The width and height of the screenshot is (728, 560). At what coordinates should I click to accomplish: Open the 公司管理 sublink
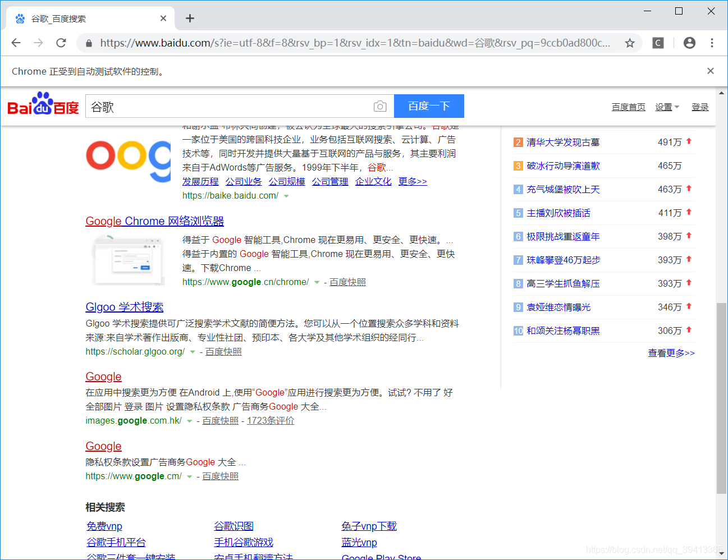(330, 181)
